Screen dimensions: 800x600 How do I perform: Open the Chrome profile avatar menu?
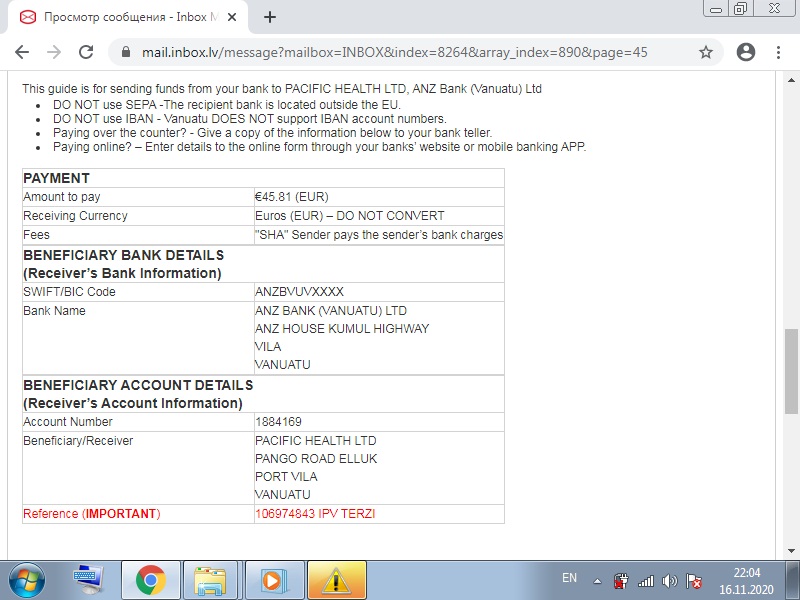coord(745,52)
